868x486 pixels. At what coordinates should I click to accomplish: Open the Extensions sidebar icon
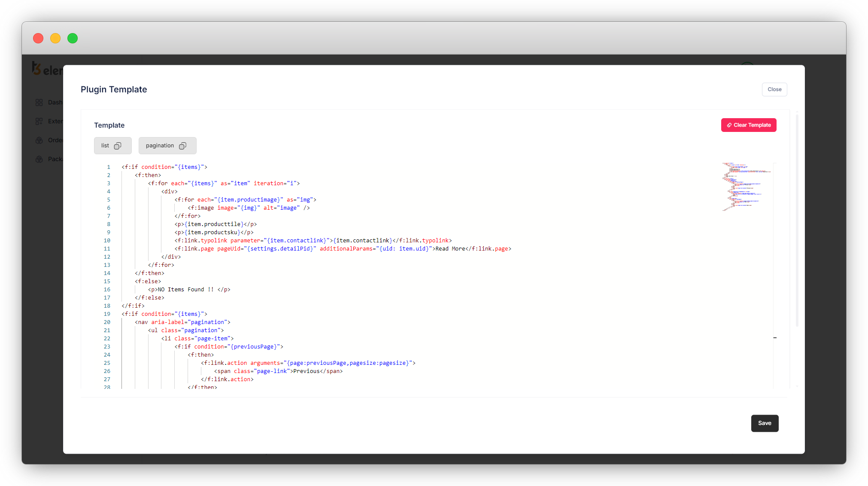pos(39,121)
